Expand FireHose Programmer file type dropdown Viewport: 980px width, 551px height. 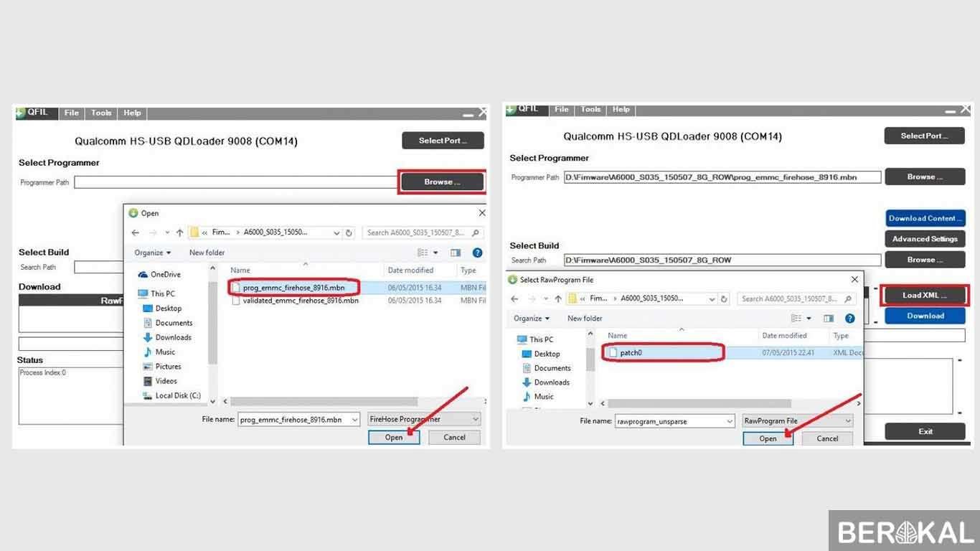475,419
